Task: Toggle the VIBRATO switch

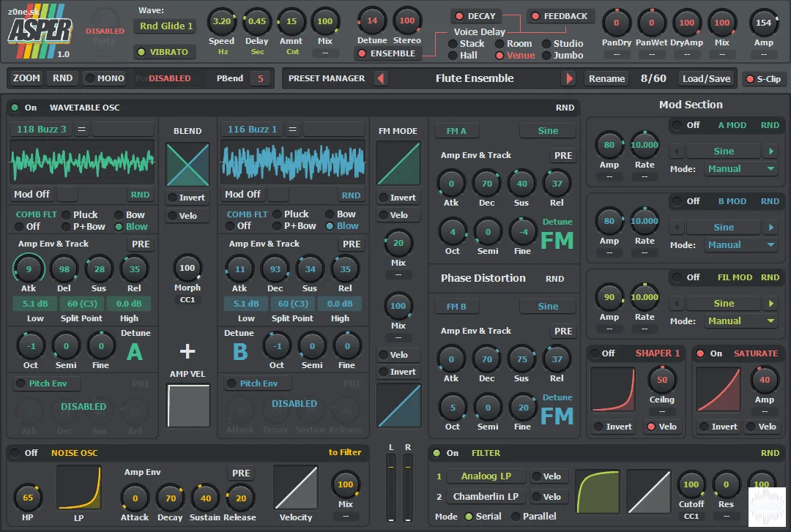Action: coord(165,52)
